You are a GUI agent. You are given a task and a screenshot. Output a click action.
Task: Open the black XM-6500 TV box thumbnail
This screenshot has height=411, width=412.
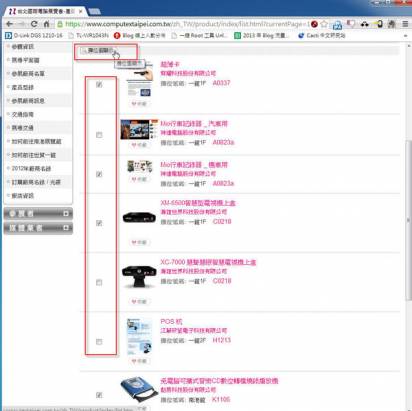coord(139,218)
